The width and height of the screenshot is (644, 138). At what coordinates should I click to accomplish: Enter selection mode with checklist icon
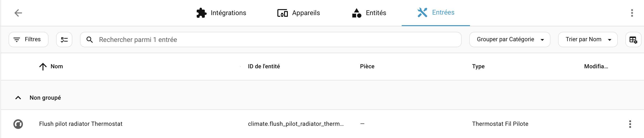[x=64, y=40]
